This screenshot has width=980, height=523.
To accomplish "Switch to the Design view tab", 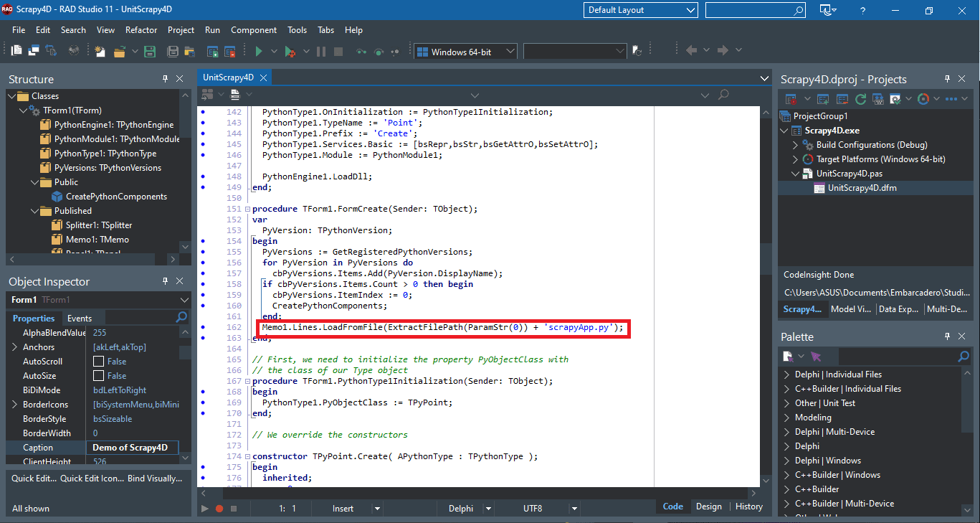I will [x=709, y=506].
